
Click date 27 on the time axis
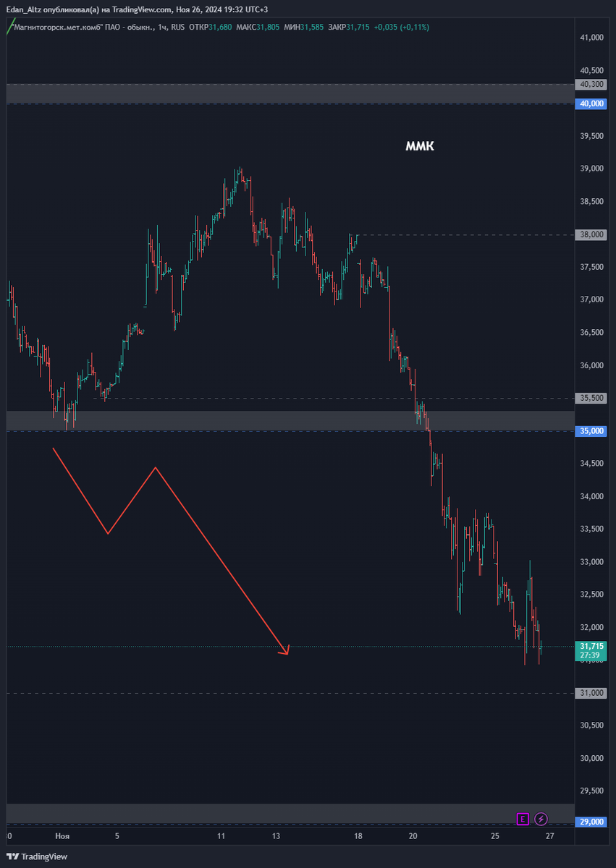coord(549,836)
